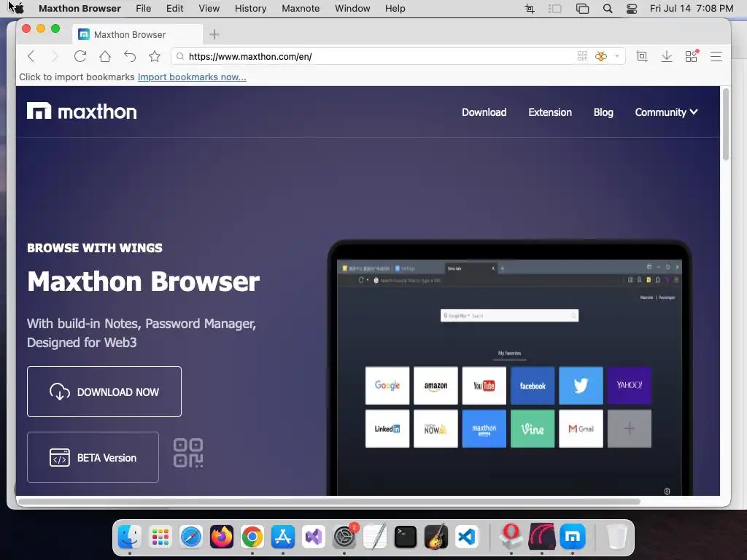
Task: Open the home page via house icon
Action: (x=105, y=57)
